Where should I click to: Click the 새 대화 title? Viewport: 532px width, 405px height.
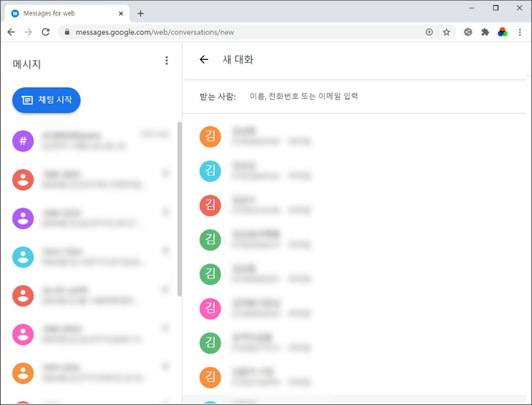pyautogui.click(x=237, y=60)
